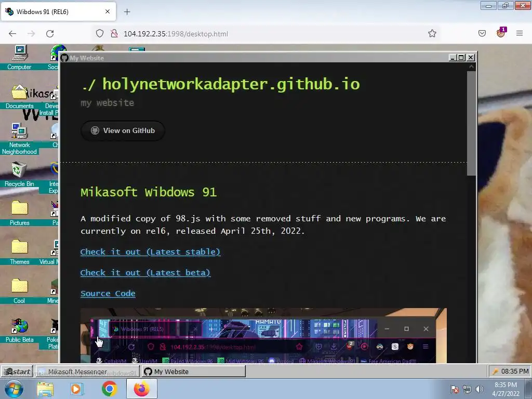Open the Windows 7 Start orb
The height and width of the screenshot is (399, 532).
(x=14, y=389)
